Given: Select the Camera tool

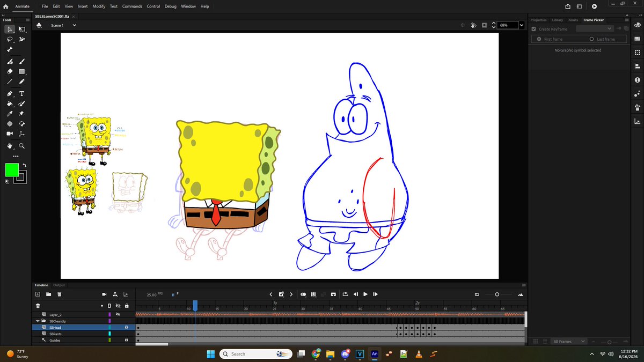Looking at the screenshot, I should (x=10, y=133).
